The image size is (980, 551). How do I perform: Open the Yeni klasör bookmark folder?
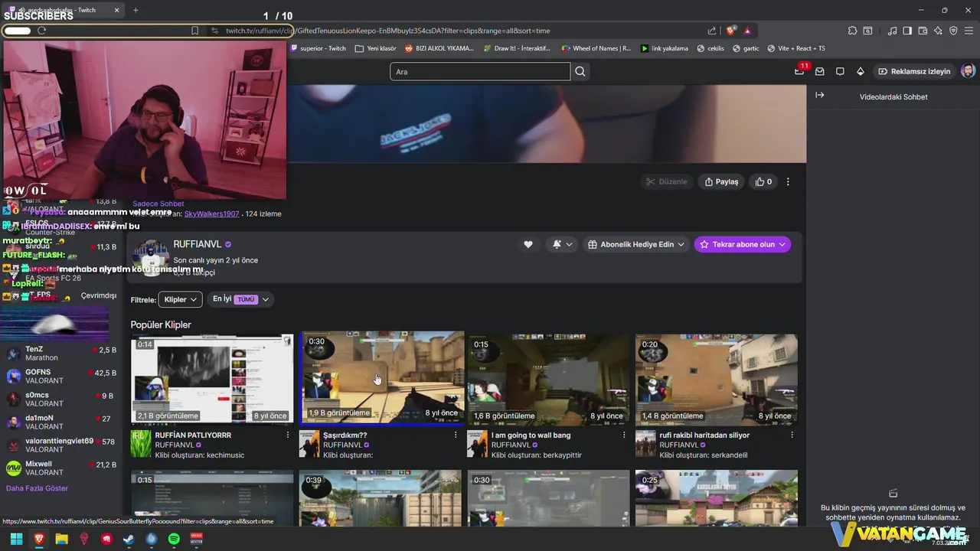coord(375,48)
